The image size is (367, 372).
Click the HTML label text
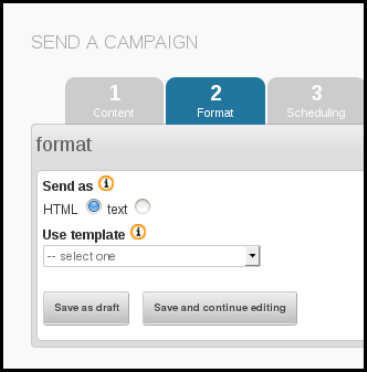60,210
